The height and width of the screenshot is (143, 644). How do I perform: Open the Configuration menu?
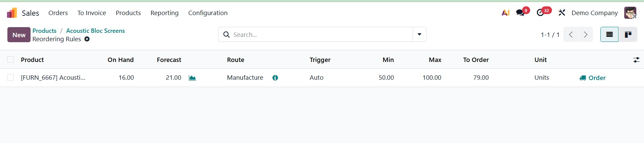(x=208, y=13)
